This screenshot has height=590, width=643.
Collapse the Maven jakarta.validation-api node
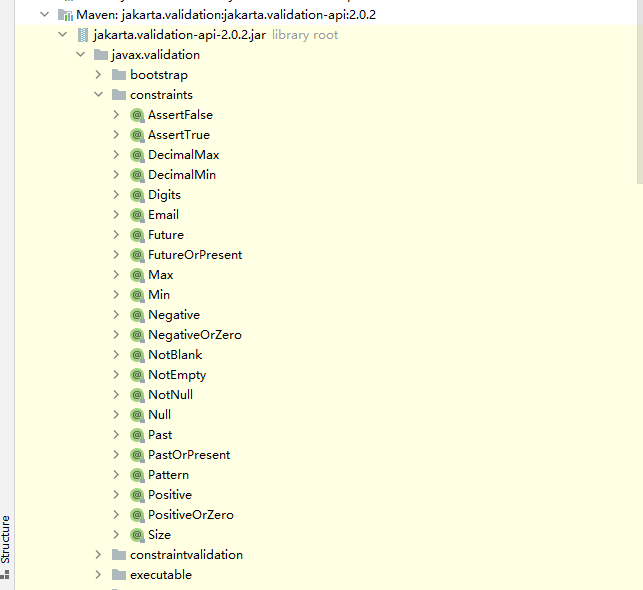point(44,15)
